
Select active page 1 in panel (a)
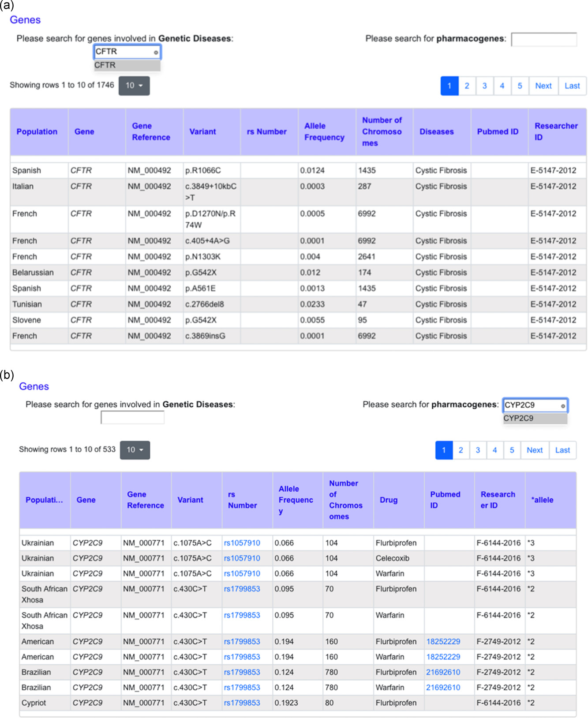449,86
